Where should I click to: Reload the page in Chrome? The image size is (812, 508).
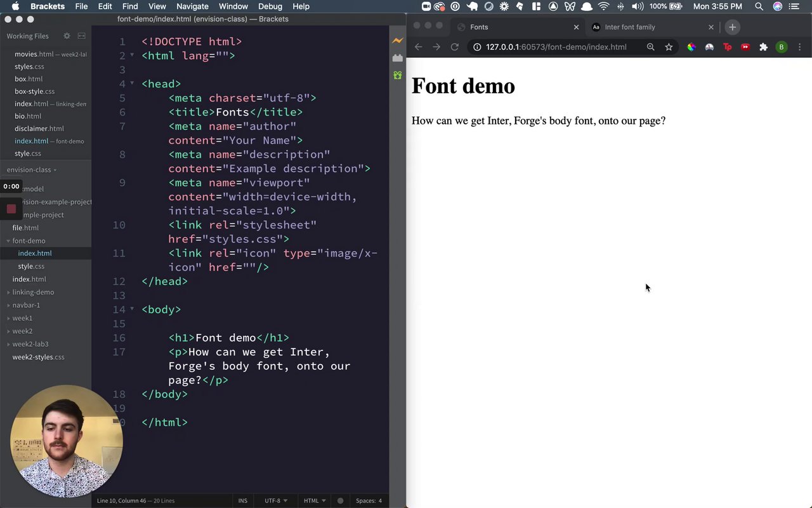click(454, 47)
